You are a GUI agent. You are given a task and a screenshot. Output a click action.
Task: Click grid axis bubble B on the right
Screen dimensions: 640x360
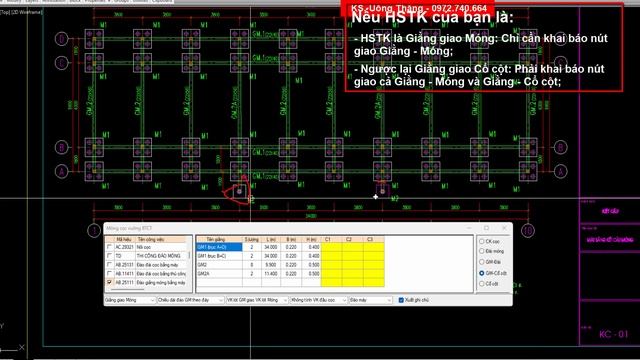pos(561,147)
